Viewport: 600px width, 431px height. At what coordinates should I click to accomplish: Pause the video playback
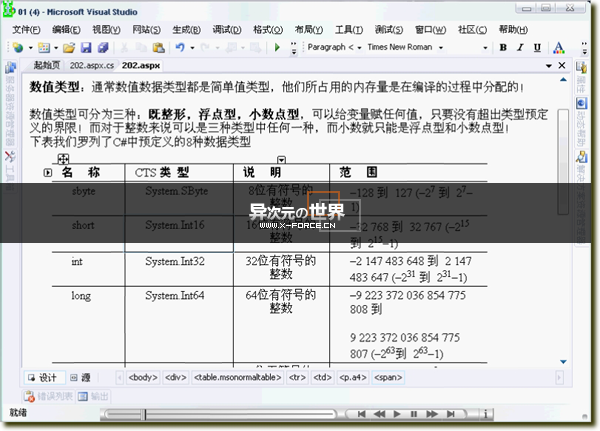pyautogui.click(x=414, y=414)
